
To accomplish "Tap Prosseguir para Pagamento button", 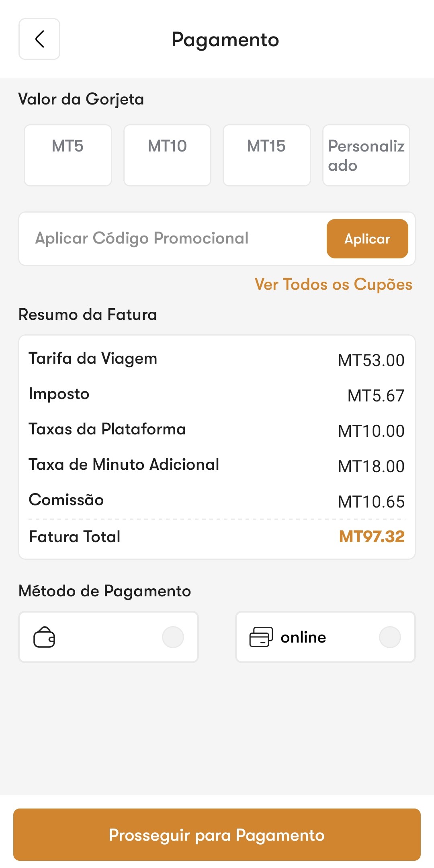I will tap(217, 835).
